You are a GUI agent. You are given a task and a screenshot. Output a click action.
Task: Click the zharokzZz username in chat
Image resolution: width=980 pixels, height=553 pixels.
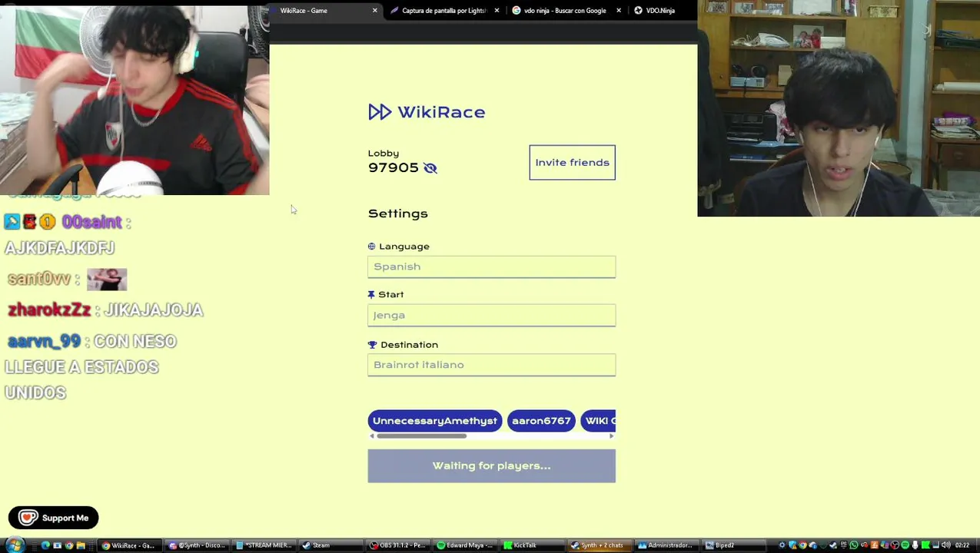tap(49, 310)
